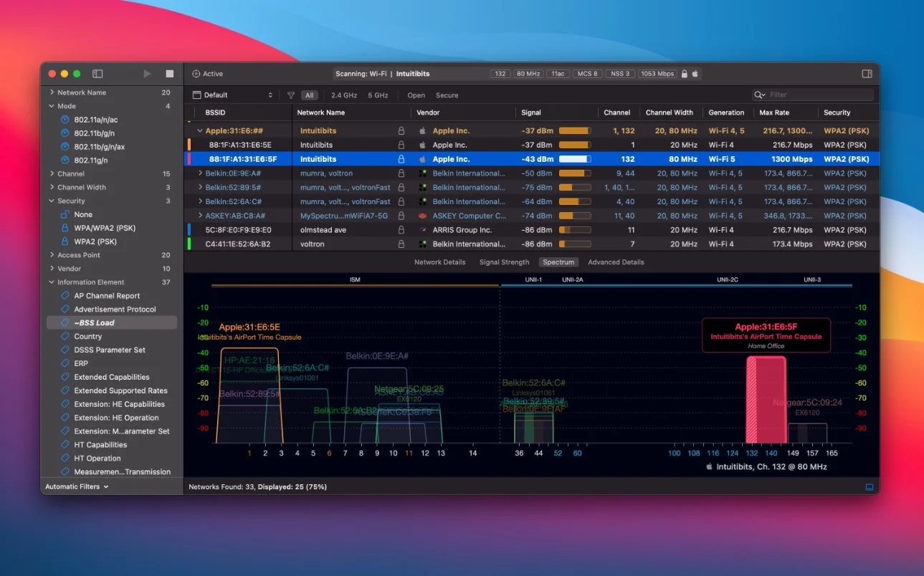This screenshot has width=924, height=576.
Task: Collapse the Apple:31:E6:## network group
Action: [200, 131]
